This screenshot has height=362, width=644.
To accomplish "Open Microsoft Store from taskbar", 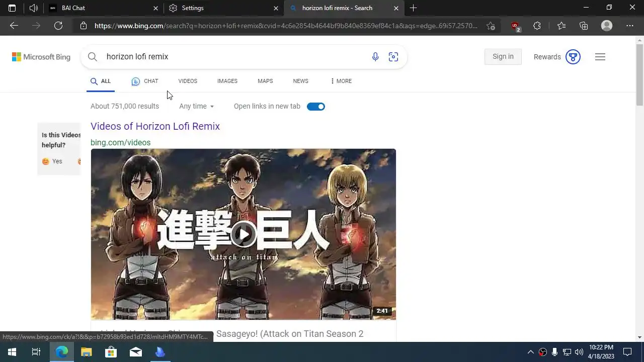I will coord(111,352).
